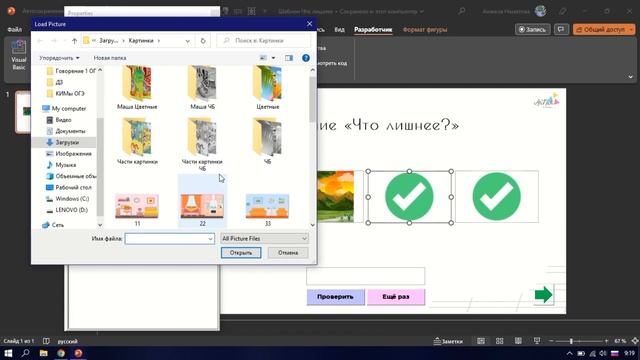Screen dimensions: 640x360
Task: Start slideshow from status bar icon
Action: 537,341
